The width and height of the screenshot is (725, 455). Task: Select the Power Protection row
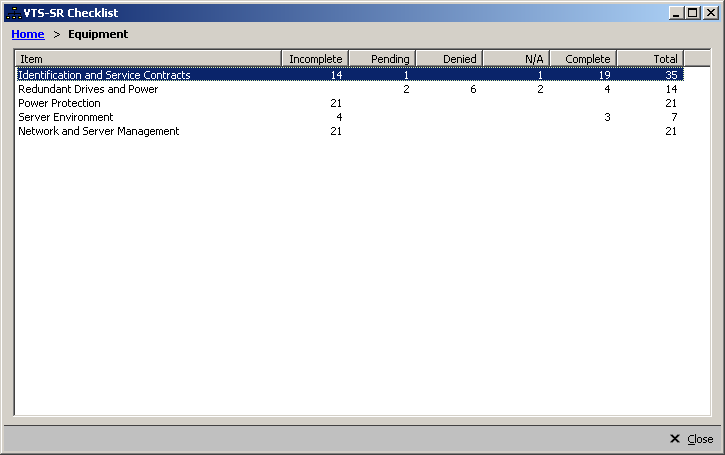click(59, 103)
